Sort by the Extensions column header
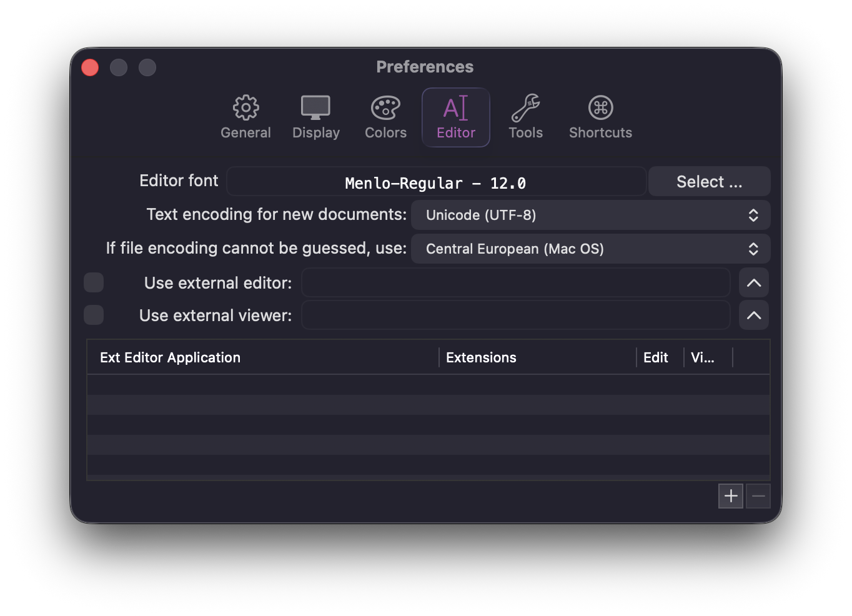The height and width of the screenshot is (616, 852). (481, 357)
